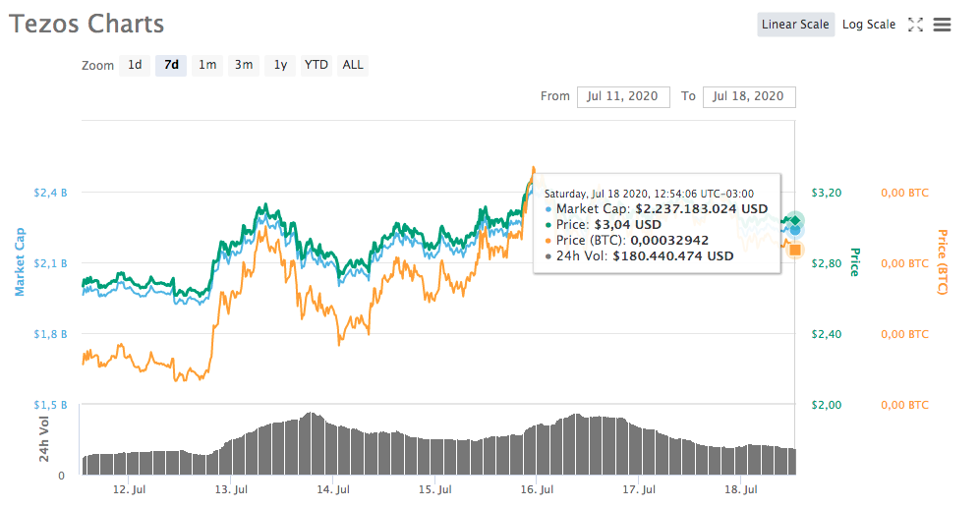Click the 24h Vol axis label
980x508 pixels.
pyautogui.click(x=44, y=438)
